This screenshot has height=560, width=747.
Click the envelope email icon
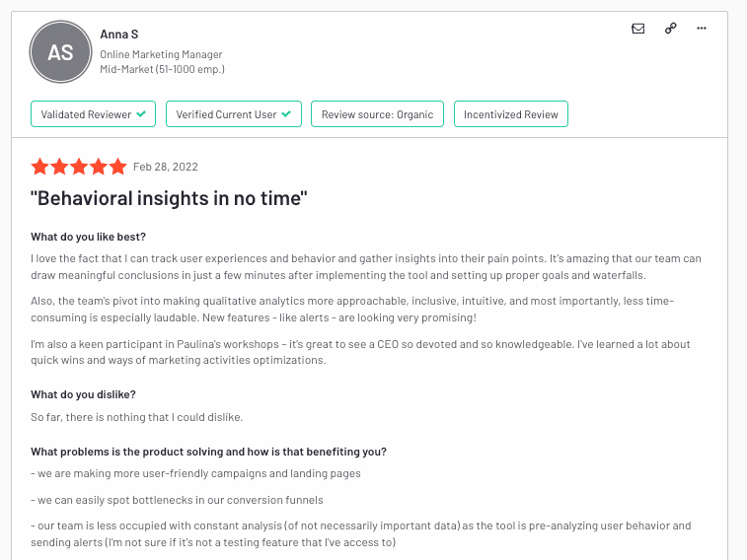click(637, 29)
